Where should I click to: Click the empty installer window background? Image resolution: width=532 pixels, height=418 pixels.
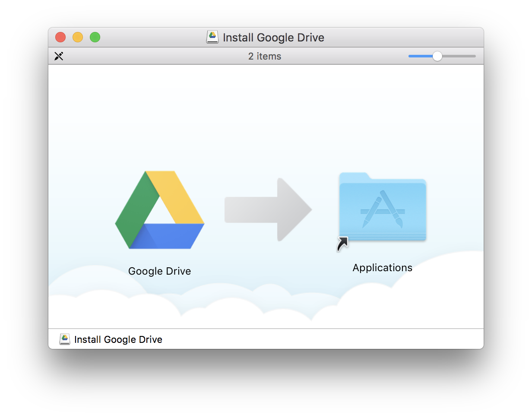click(266, 108)
